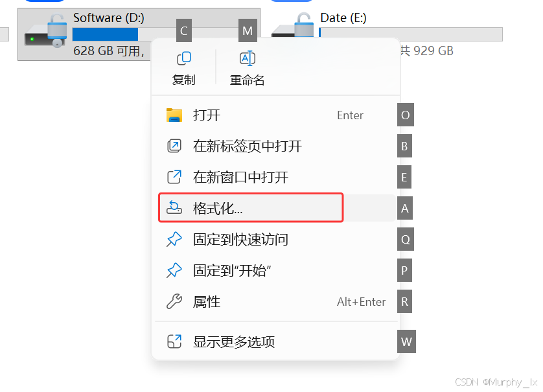543x392 pixels.
Task: Select the Software (D:) drive label
Action: [x=109, y=17]
